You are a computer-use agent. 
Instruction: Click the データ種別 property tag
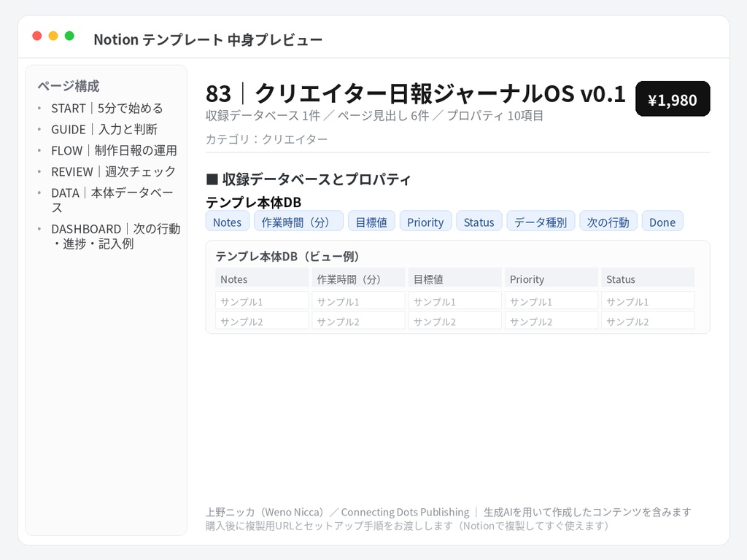point(541,222)
